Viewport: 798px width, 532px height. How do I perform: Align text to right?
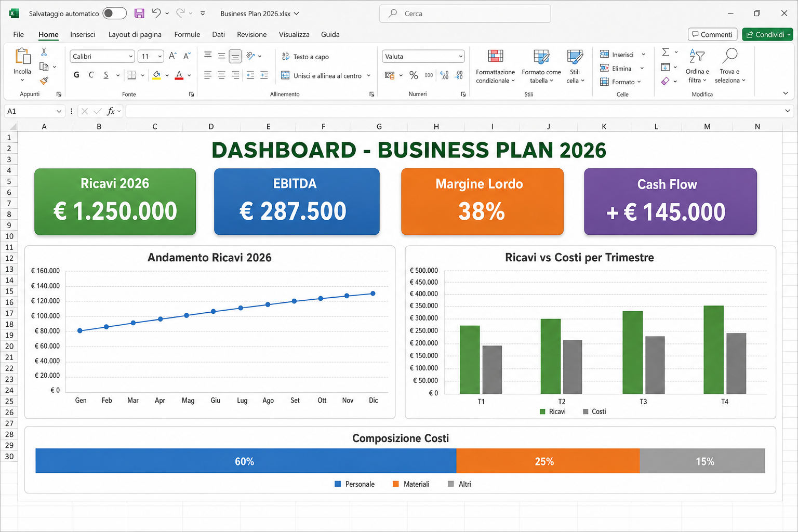[235, 75]
